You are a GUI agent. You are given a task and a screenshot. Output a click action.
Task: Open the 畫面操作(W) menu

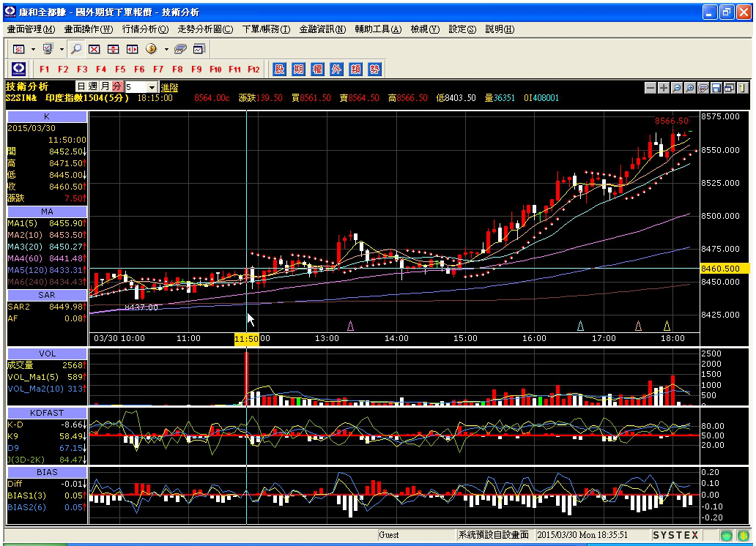tap(89, 29)
